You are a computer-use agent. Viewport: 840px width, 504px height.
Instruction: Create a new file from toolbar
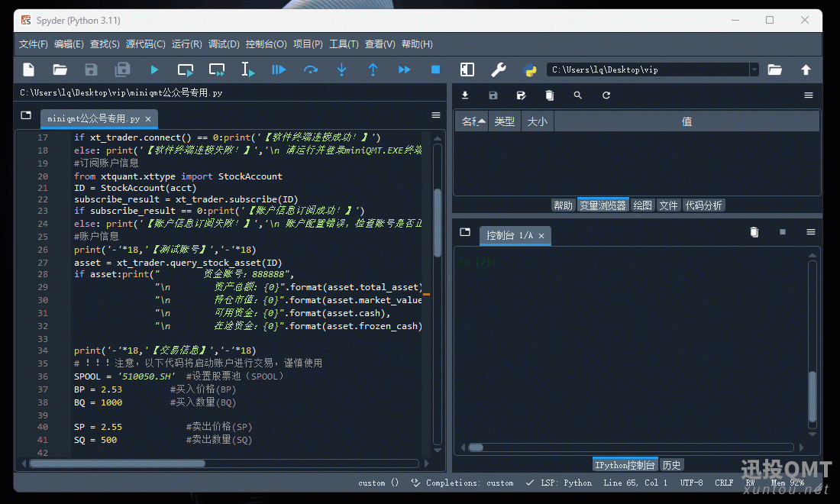point(29,69)
